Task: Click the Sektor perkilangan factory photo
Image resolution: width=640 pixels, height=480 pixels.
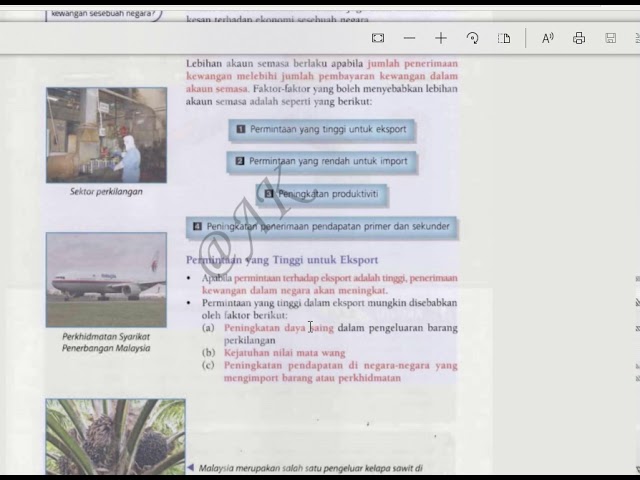Action: click(x=107, y=135)
